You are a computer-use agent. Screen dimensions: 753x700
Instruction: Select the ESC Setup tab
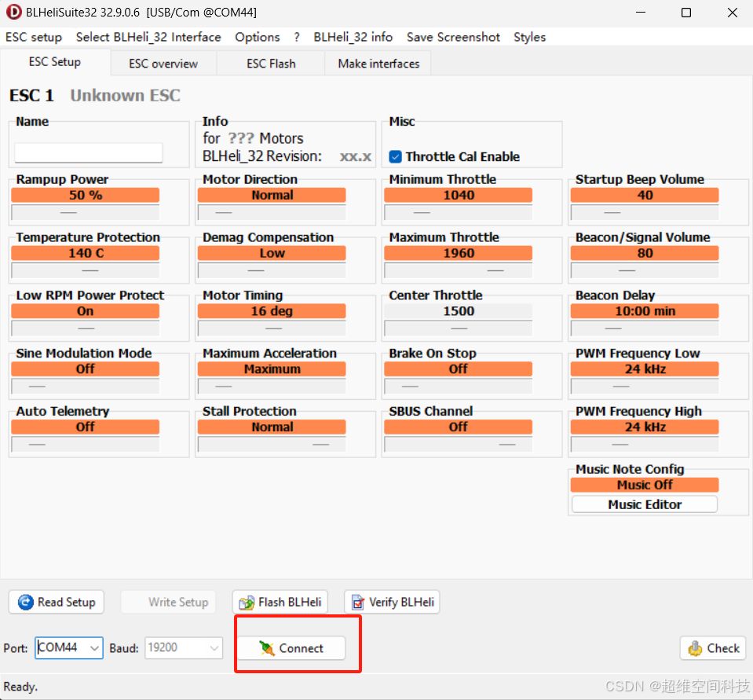(55, 62)
